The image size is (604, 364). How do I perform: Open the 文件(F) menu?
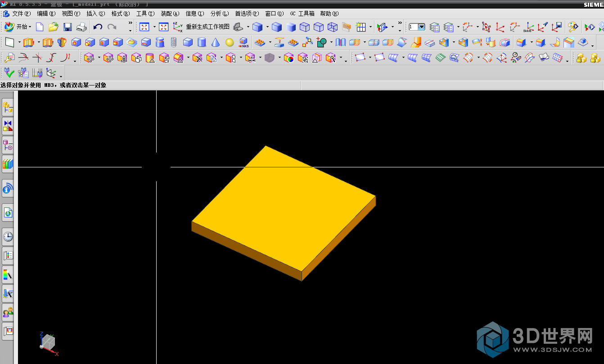pyautogui.click(x=21, y=13)
